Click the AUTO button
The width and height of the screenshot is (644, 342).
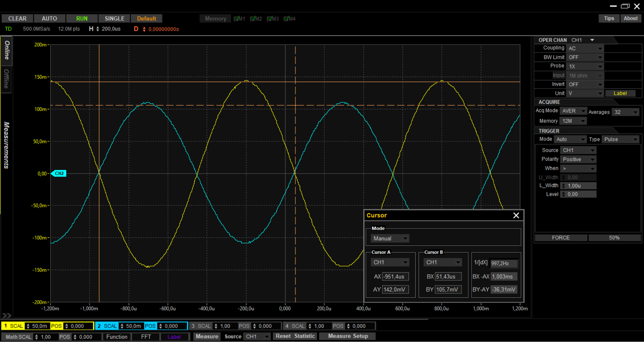49,19
